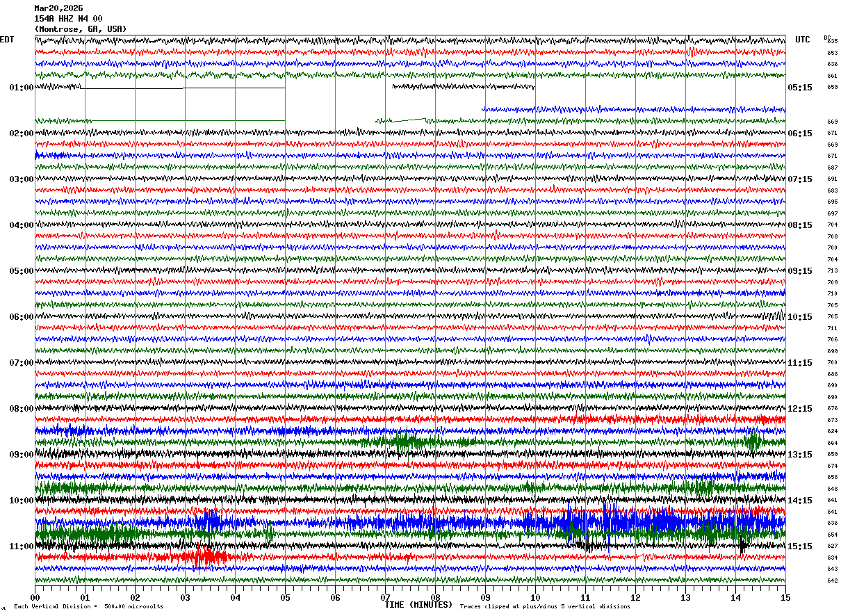Click DC offset value 624

pos(832,432)
